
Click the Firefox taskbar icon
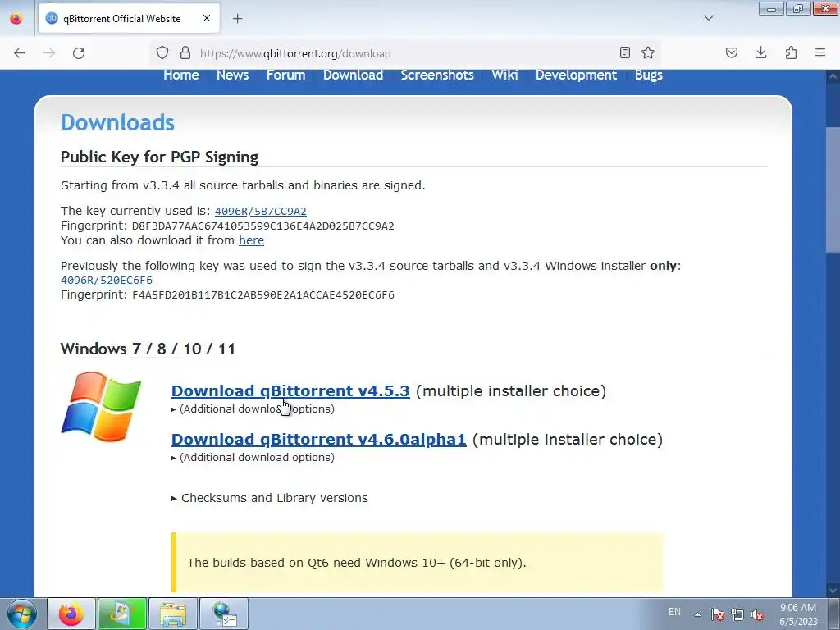(71, 614)
